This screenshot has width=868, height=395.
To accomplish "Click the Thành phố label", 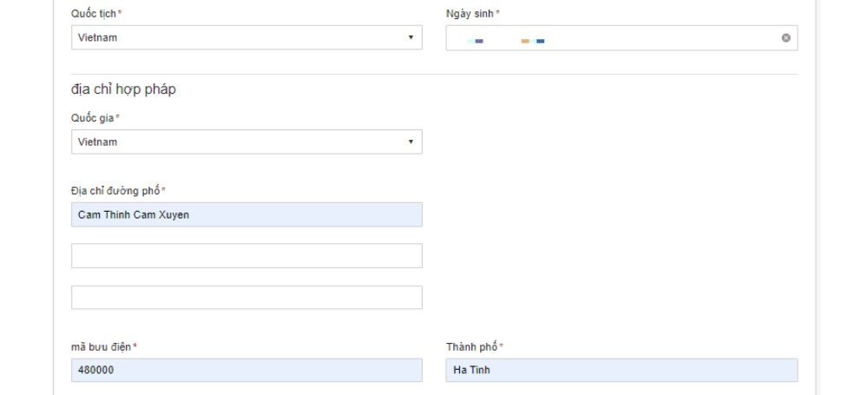I will tap(473, 347).
